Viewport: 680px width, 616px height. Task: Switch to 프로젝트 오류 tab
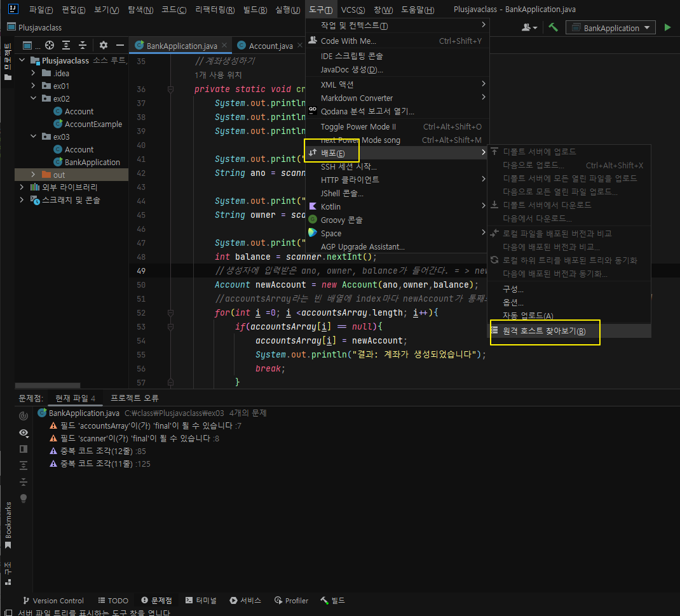point(135,398)
